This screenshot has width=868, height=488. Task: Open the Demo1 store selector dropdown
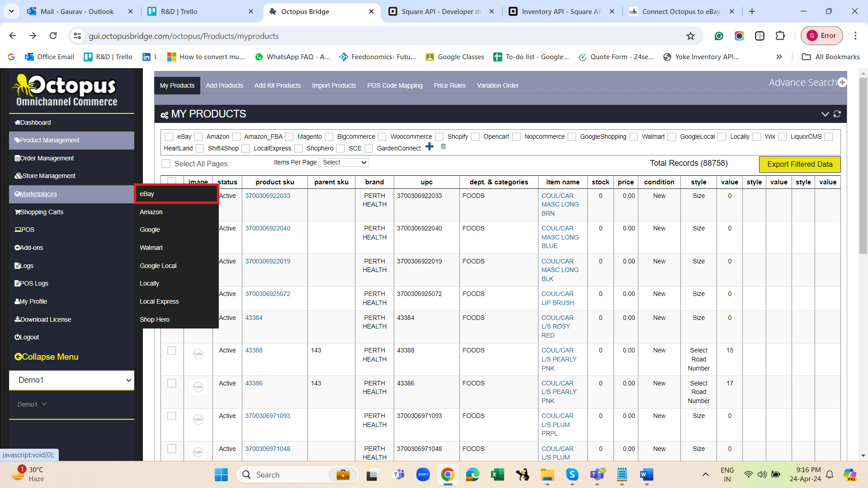click(x=71, y=380)
